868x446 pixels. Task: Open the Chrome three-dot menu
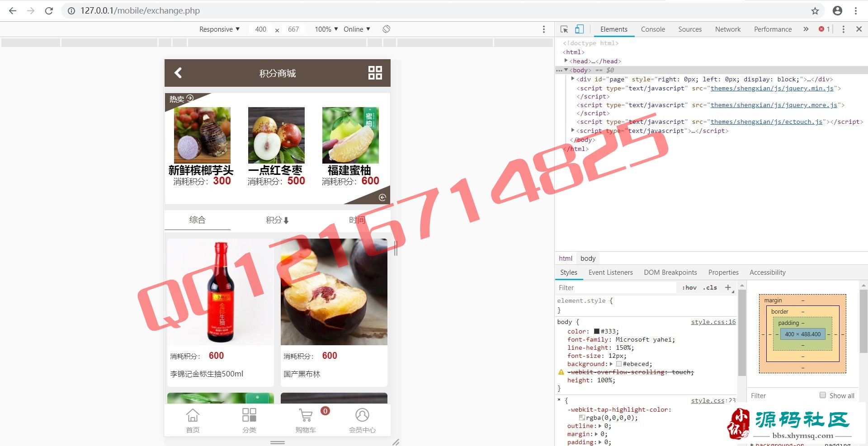click(x=856, y=11)
